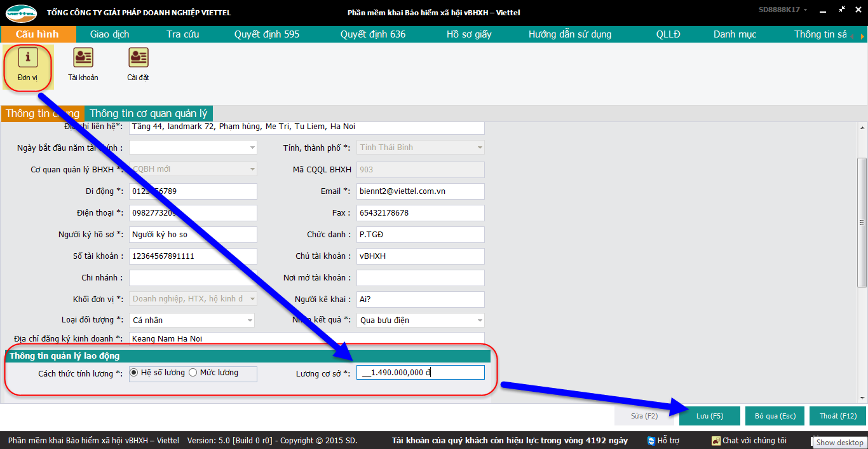Focus the Email input field
868x449 pixels.
point(421,191)
